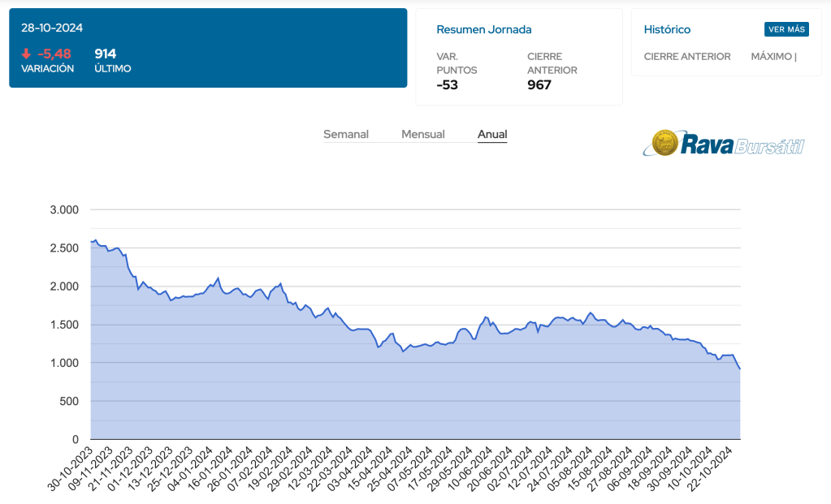This screenshot has width=831, height=504.
Task: Click the cierre anterior value 967
Action: (x=539, y=84)
